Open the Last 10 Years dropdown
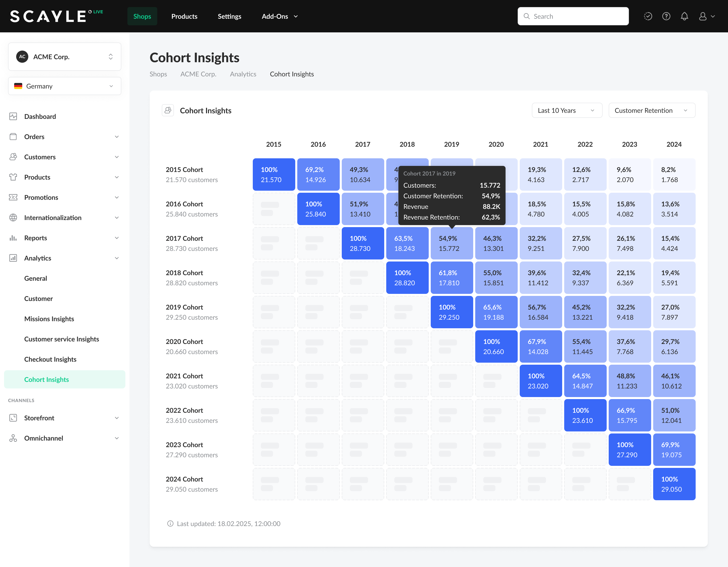 [x=567, y=111]
